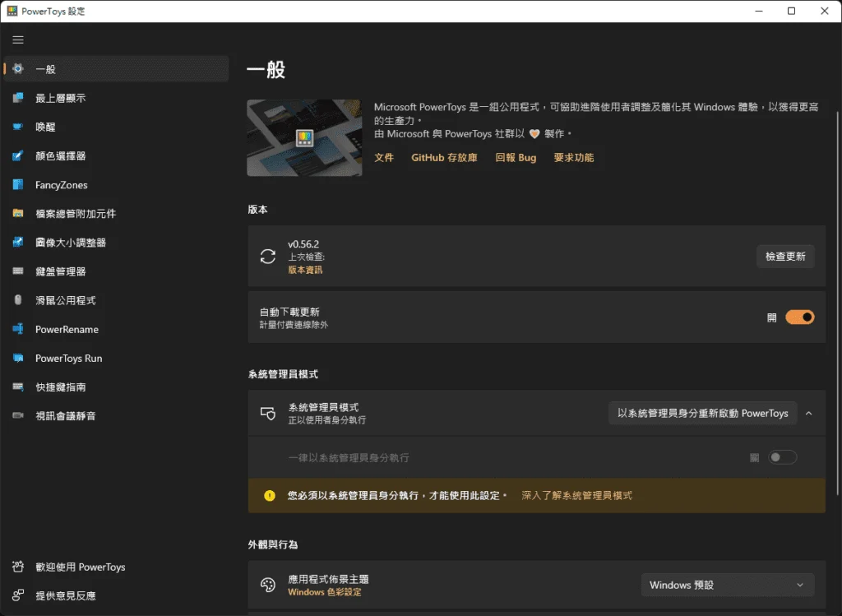
Task: Click the 最上層顯示 sidebar icon
Action: [x=18, y=98]
